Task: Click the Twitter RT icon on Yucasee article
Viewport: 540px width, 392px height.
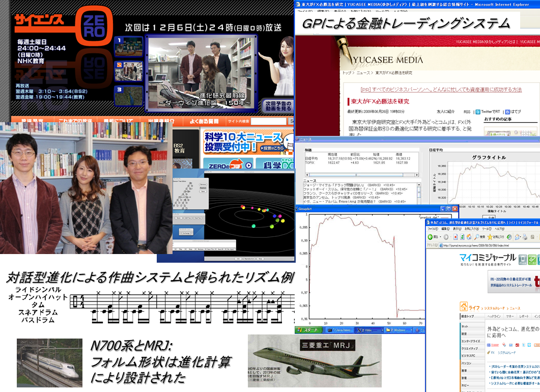Action: [x=478, y=112]
